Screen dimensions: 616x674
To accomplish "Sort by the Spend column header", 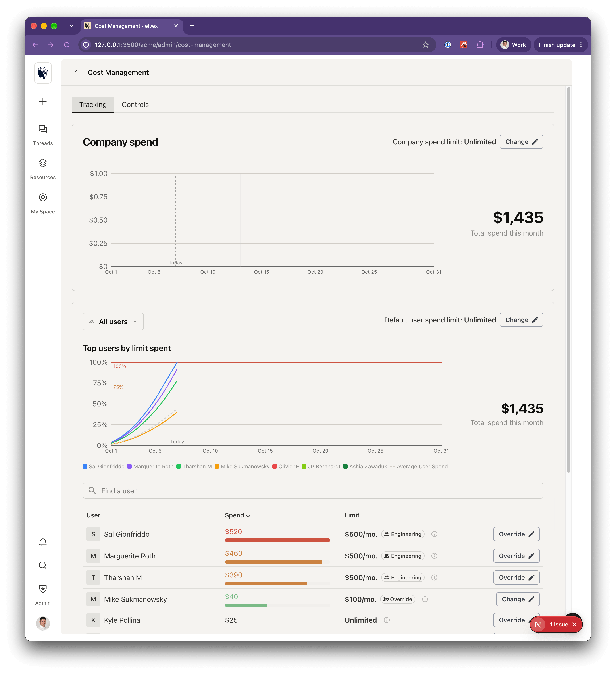I will 237,515.
